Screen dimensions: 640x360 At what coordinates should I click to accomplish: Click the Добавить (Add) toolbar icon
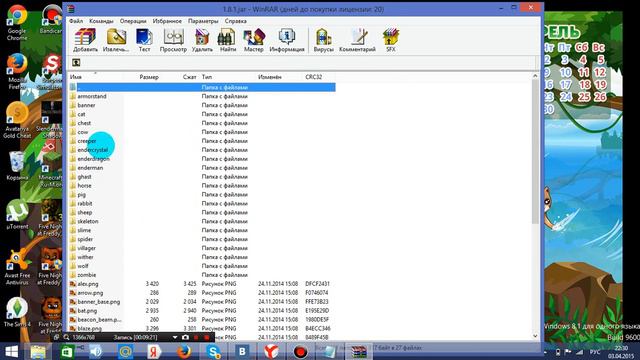pyautogui.click(x=85, y=40)
